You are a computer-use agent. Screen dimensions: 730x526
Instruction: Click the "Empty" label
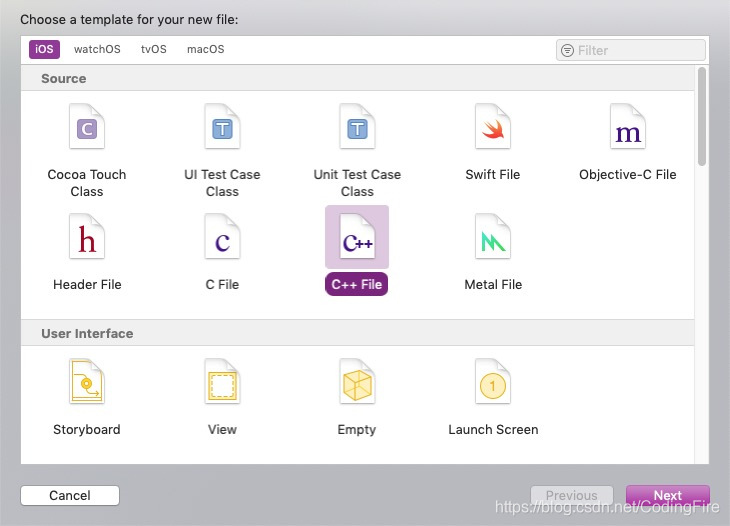357,430
